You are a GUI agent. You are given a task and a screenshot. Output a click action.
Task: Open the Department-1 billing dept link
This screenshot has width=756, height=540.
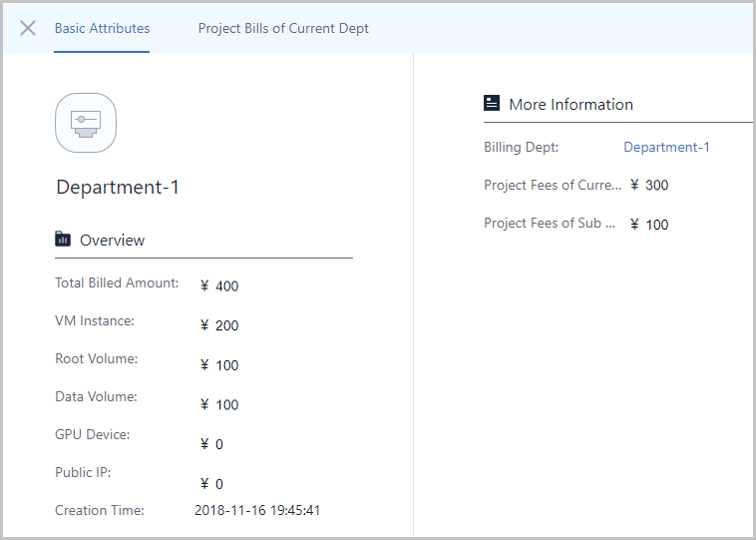click(x=666, y=147)
